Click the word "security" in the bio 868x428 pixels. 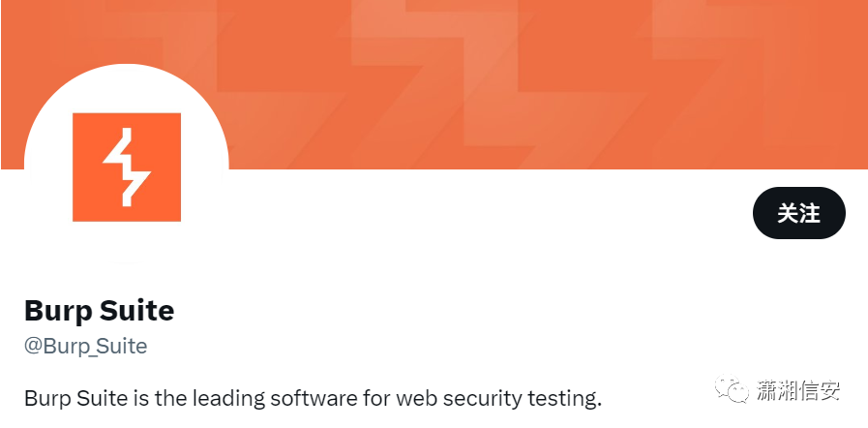pos(482,398)
